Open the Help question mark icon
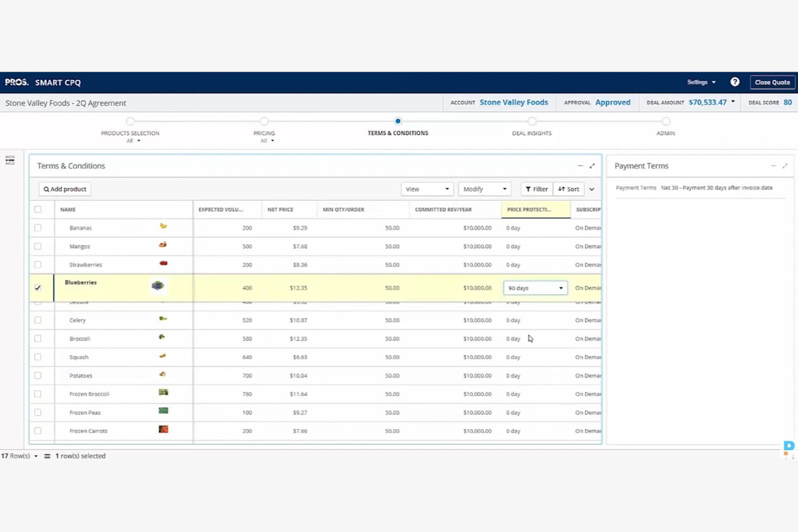Screen dimensions: 798x532 [x=735, y=82]
